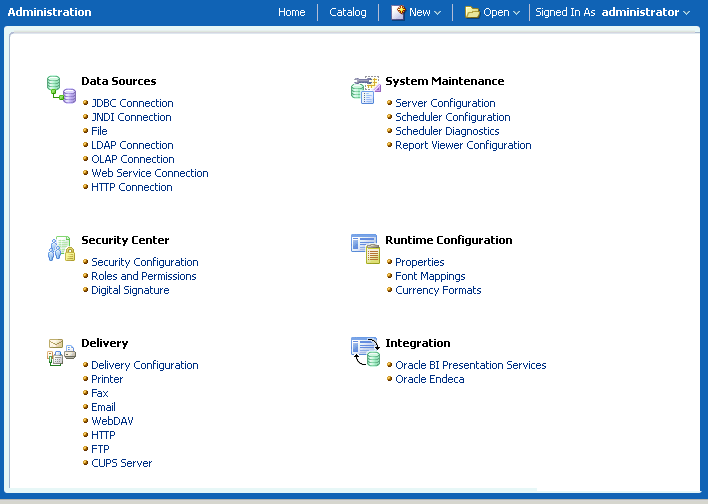This screenshot has width=708, height=504.
Task: Open runtime Properties link
Action: coord(420,262)
